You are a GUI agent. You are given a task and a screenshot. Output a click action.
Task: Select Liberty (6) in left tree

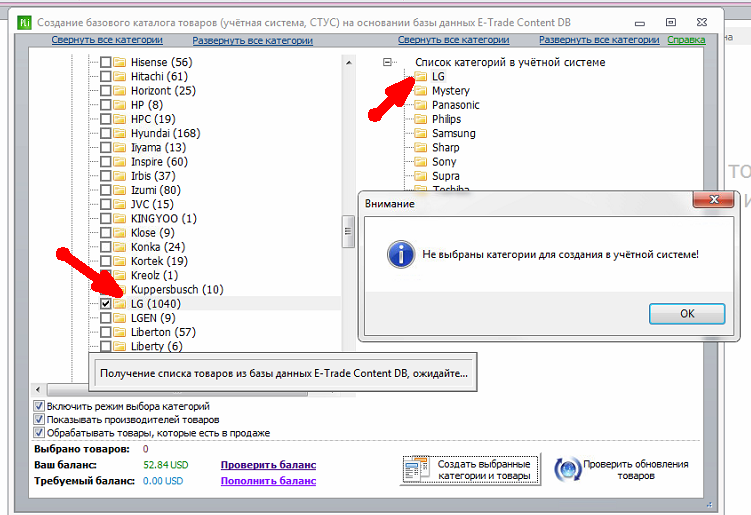(x=157, y=346)
